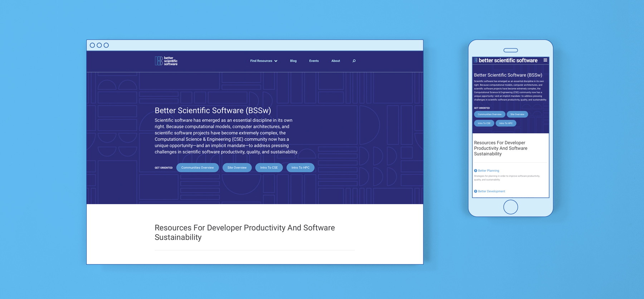
Task: Click the search magnifier icon in desktop navbar
Action: [354, 61]
